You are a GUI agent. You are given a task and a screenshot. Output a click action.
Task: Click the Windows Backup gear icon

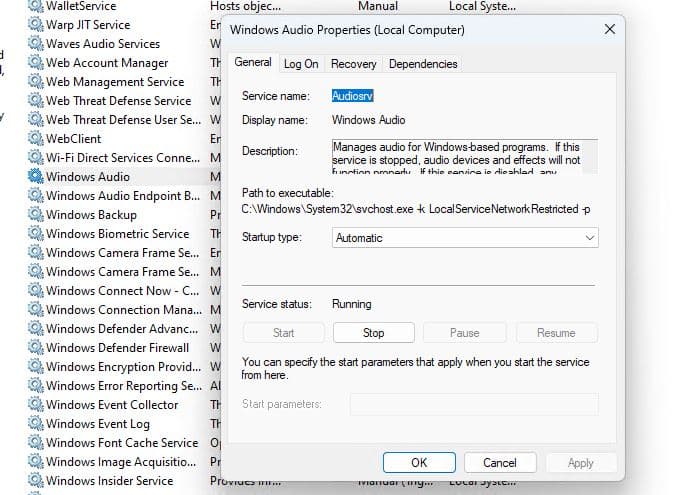(36, 214)
